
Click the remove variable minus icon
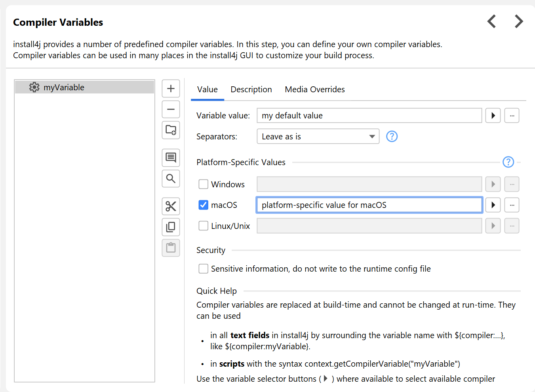[x=171, y=109]
